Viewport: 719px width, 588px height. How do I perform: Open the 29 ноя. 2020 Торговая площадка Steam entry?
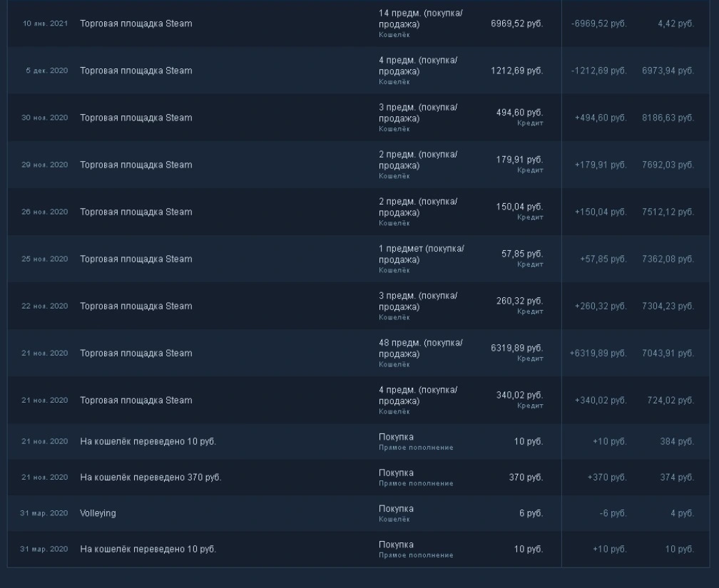tap(359, 165)
